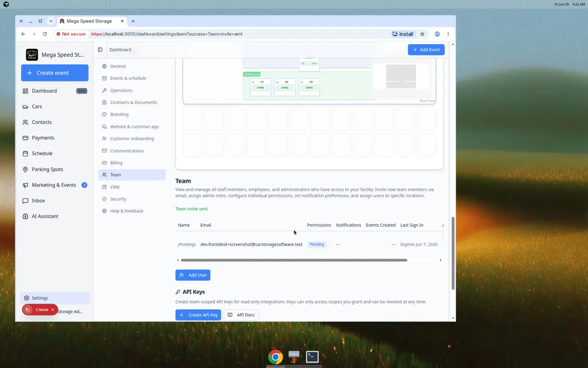
Task: Dismiss the 1 Issue badge
Action: 53,310
